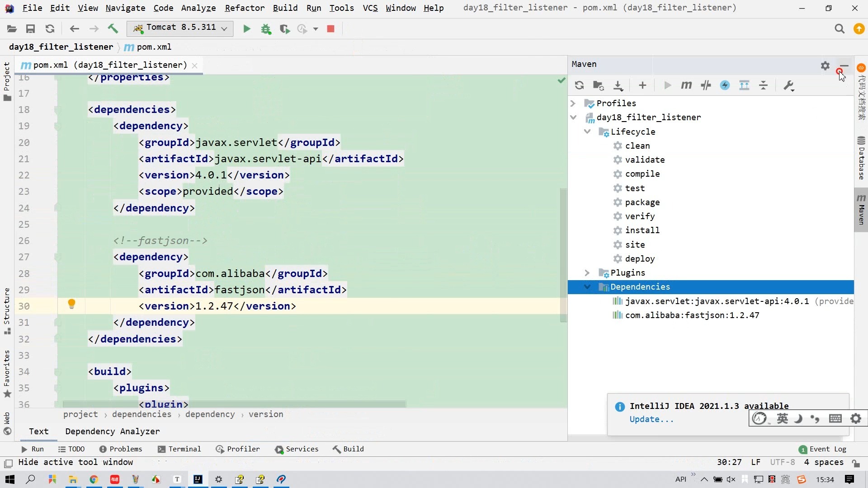Open the Event Log

coord(828,449)
